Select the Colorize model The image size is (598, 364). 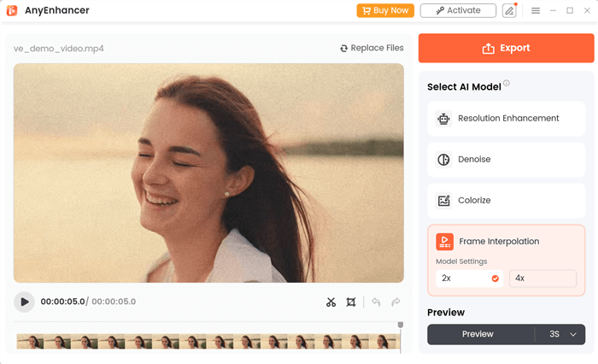pos(506,200)
